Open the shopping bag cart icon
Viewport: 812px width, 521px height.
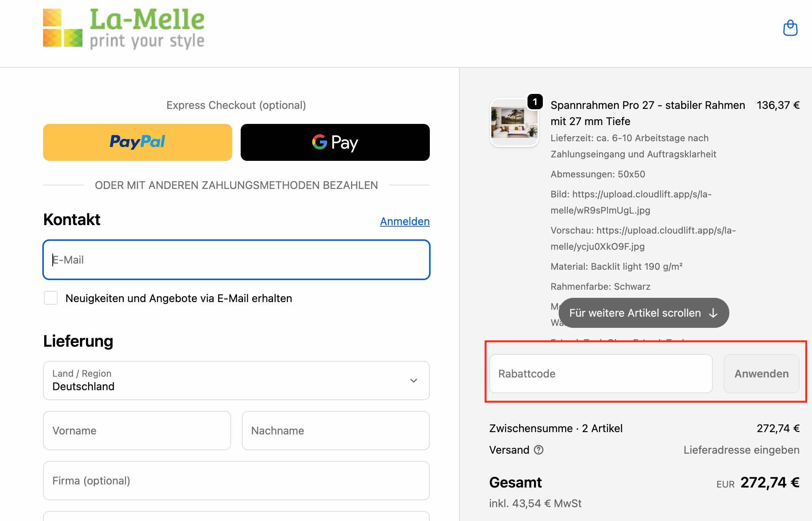click(790, 28)
